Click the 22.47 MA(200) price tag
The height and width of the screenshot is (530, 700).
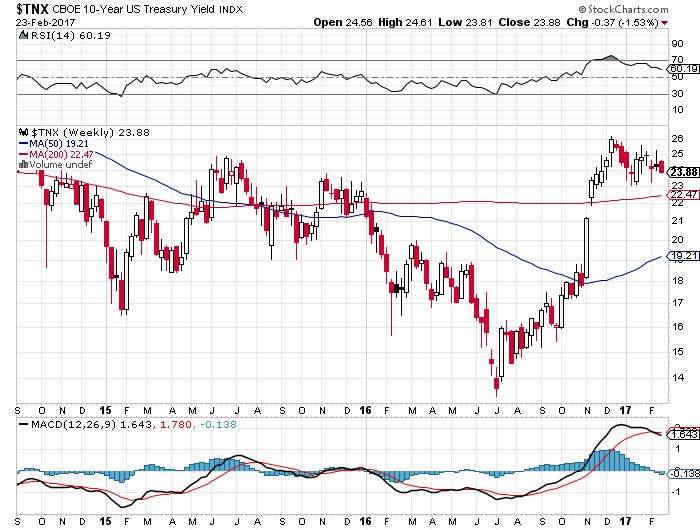click(x=683, y=195)
